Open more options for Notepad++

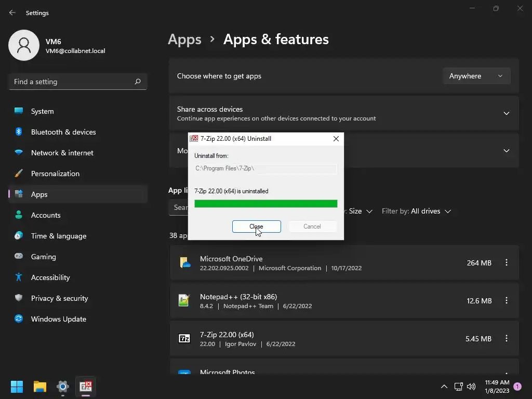(506, 301)
